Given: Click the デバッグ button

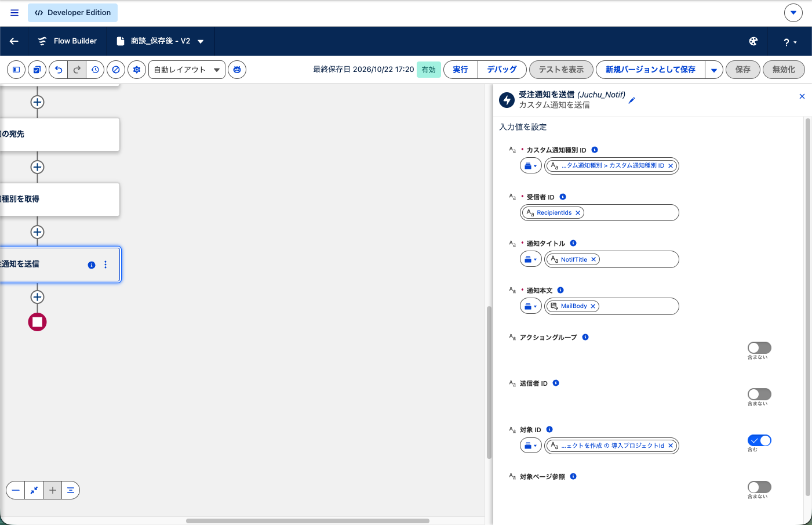Looking at the screenshot, I should tap(502, 70).
